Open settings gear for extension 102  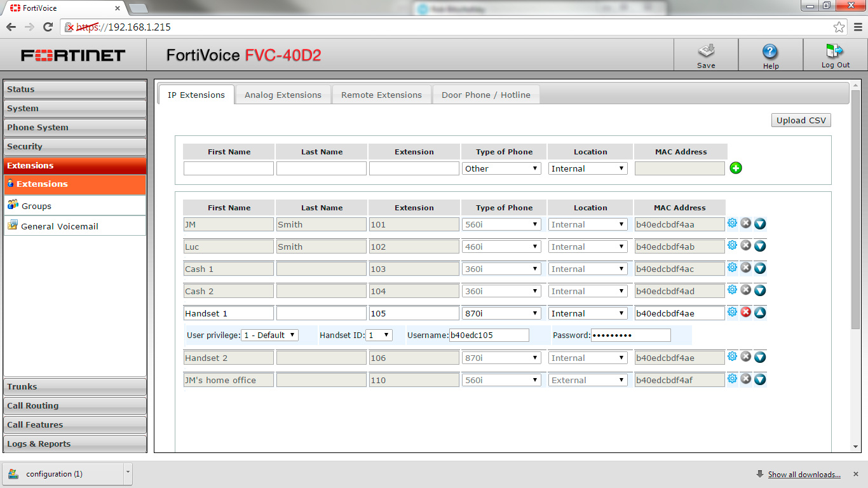pyautogui.click(x=732, y=246)
